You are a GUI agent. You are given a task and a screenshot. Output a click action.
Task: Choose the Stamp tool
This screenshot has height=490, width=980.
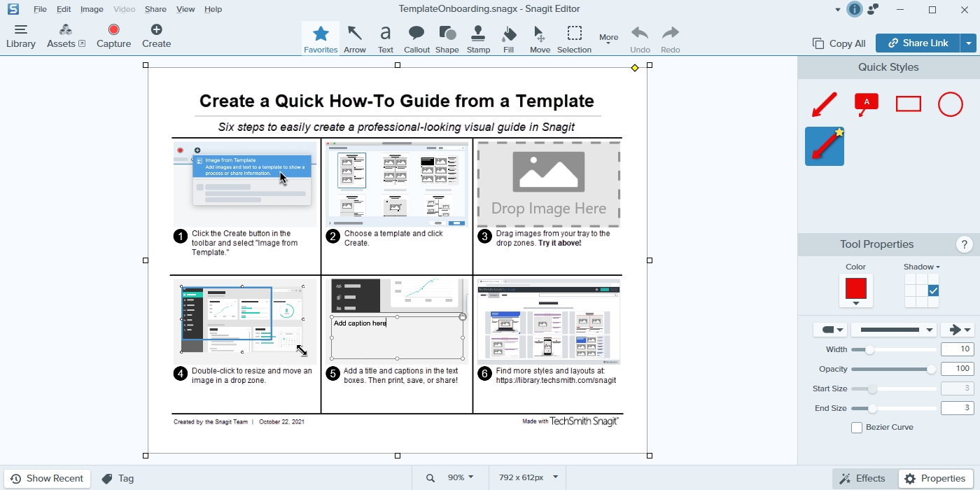point(478,39)
